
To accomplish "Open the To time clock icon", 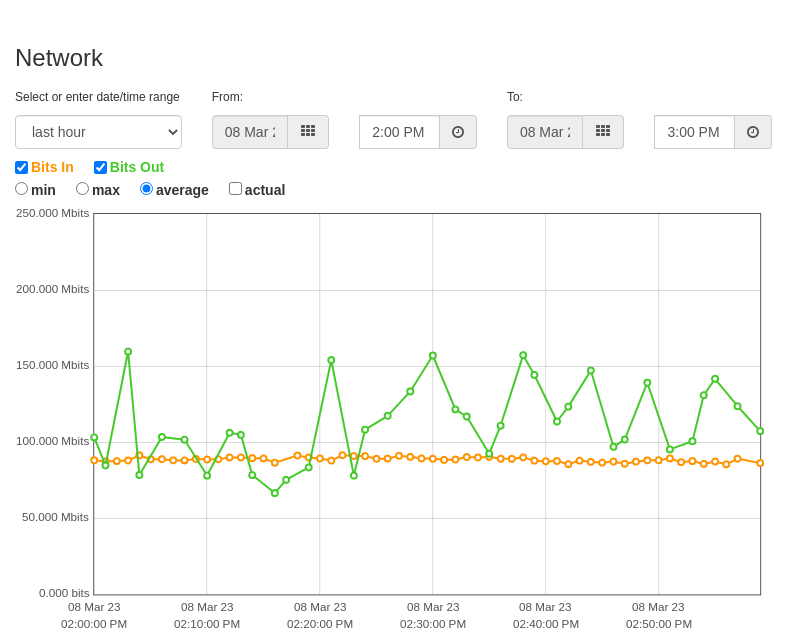I will tap(753, 132).
